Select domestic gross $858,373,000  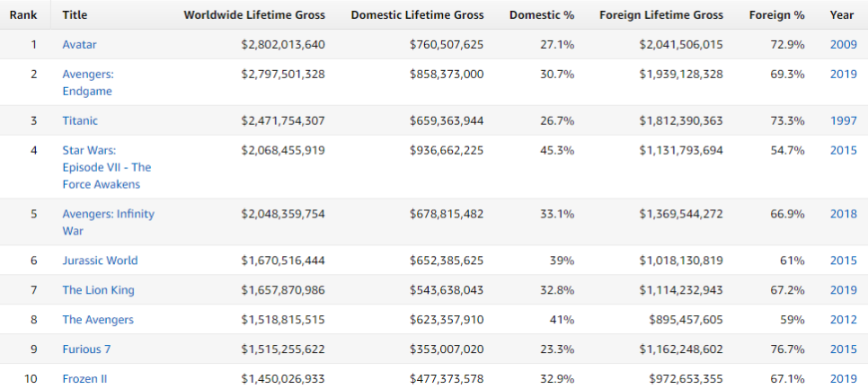click(x=447, y=75)
